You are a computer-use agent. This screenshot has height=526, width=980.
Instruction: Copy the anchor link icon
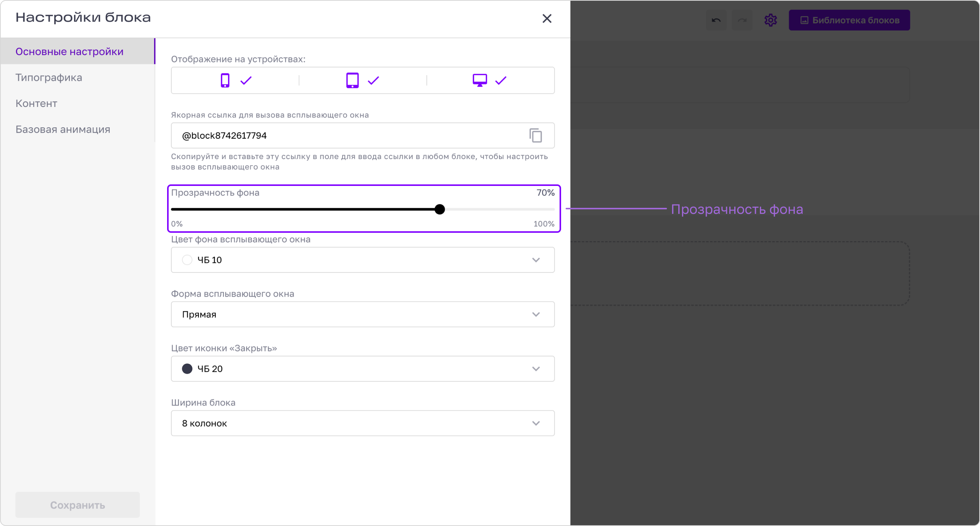click(535, 135)
